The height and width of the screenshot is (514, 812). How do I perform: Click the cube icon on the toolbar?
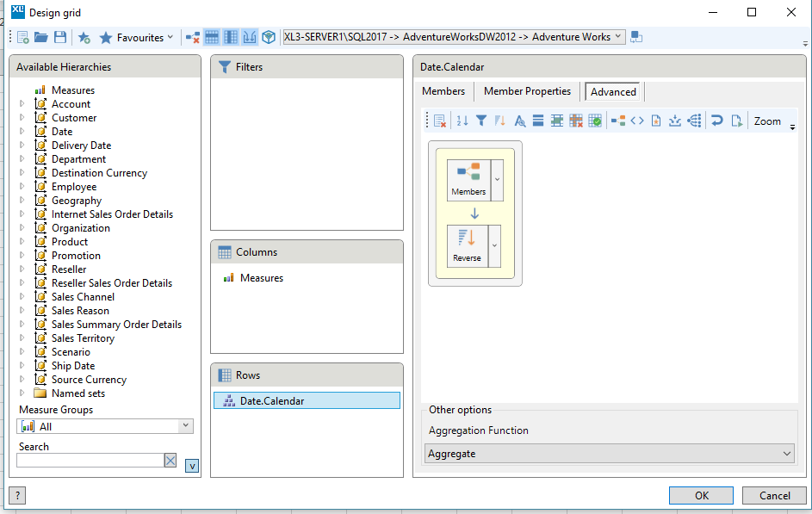coord(268,36)
